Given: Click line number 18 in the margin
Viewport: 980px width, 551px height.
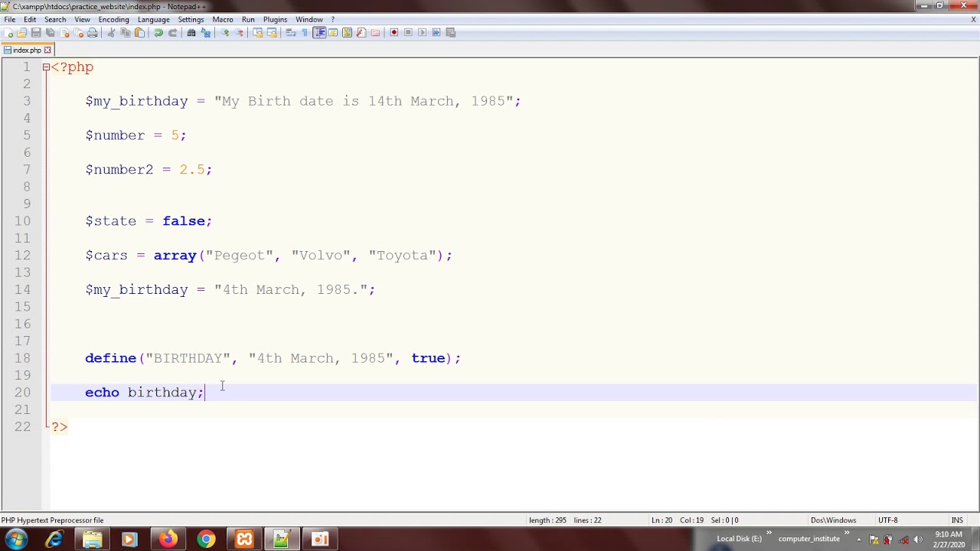Looking at the screenshot, I should (22, 358).
